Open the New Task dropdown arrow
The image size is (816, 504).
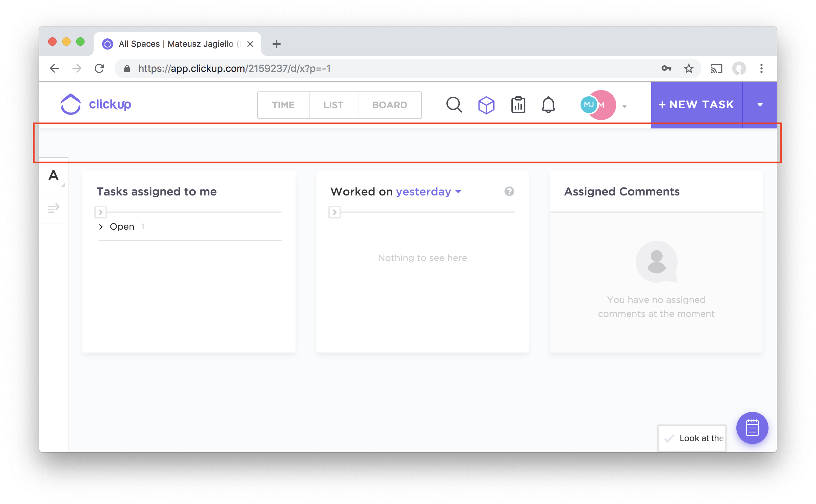[x=760, y=105]
